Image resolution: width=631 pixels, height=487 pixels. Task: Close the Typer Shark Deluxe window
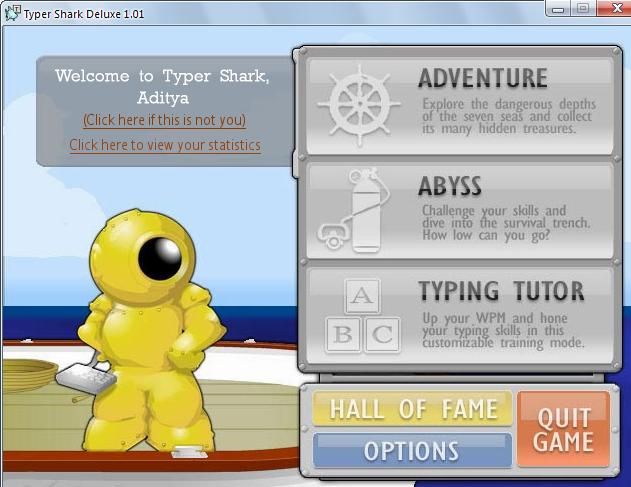coord(615,8)
